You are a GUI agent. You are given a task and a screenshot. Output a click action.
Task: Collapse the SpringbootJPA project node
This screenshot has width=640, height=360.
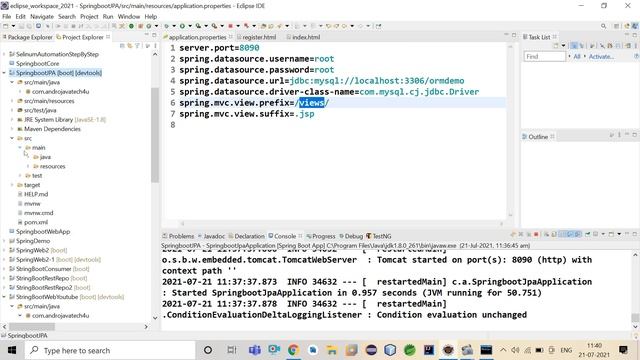(x=4, y=73)
